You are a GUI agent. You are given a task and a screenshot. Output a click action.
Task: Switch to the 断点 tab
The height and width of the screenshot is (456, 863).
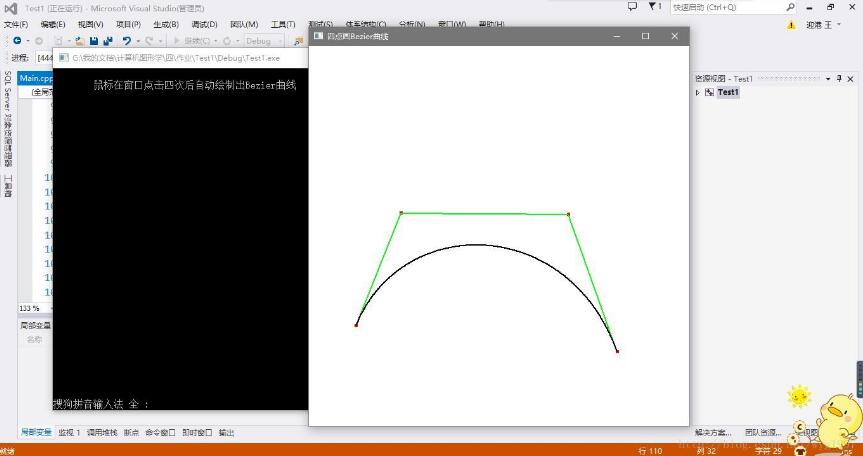pos(132,432)
